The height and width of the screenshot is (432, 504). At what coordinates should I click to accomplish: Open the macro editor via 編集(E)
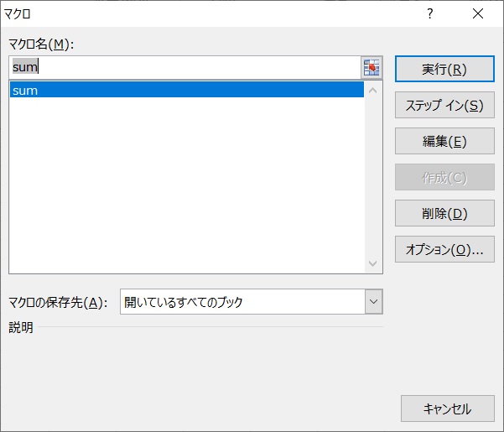pyautogui.click(x=444, y=141)
